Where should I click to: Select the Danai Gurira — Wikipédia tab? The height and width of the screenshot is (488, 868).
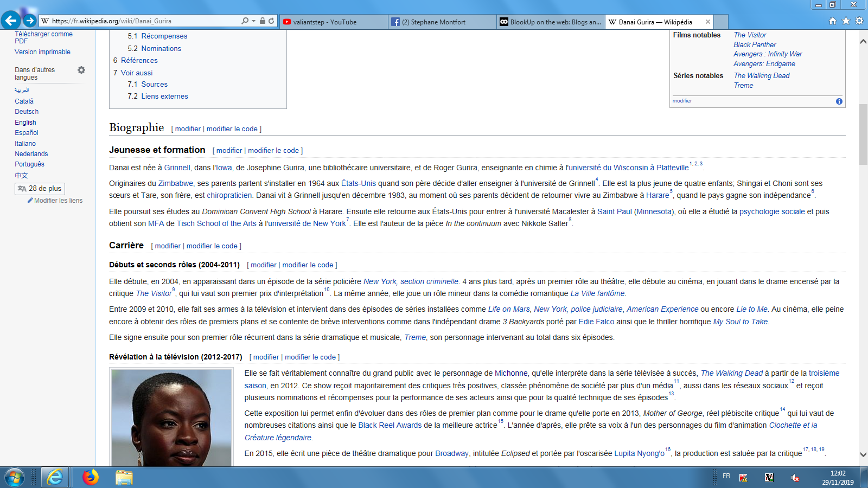(x=654, y=22)
